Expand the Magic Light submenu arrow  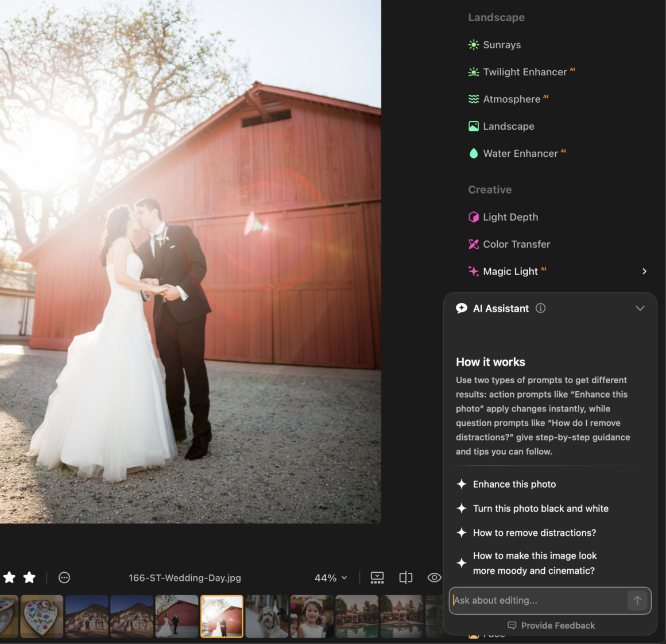[x=644, y=271]
